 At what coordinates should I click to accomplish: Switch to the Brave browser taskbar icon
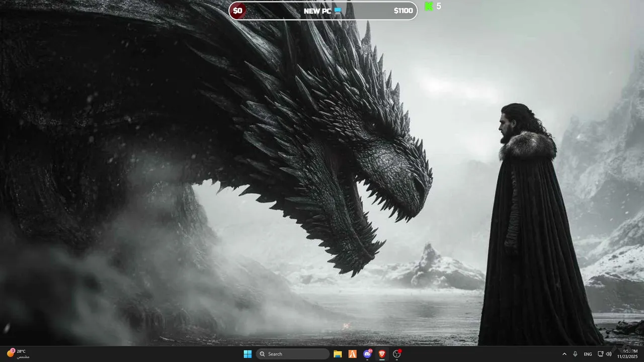[382, 354]
